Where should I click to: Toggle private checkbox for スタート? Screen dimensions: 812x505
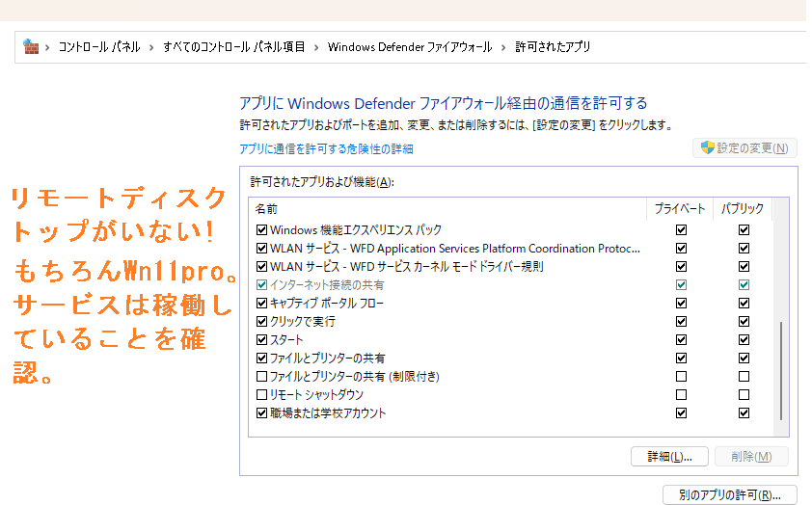pos(682,340)
